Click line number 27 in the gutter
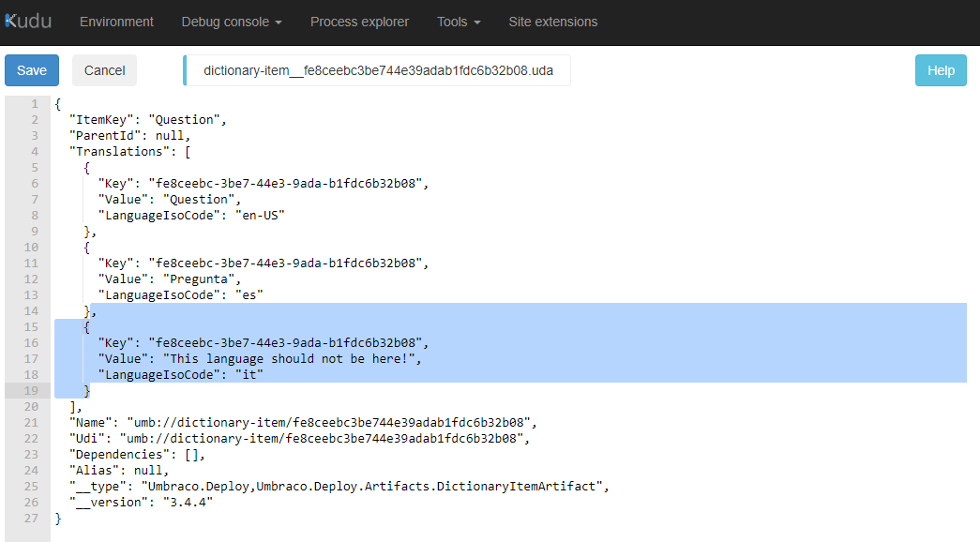 31,518
